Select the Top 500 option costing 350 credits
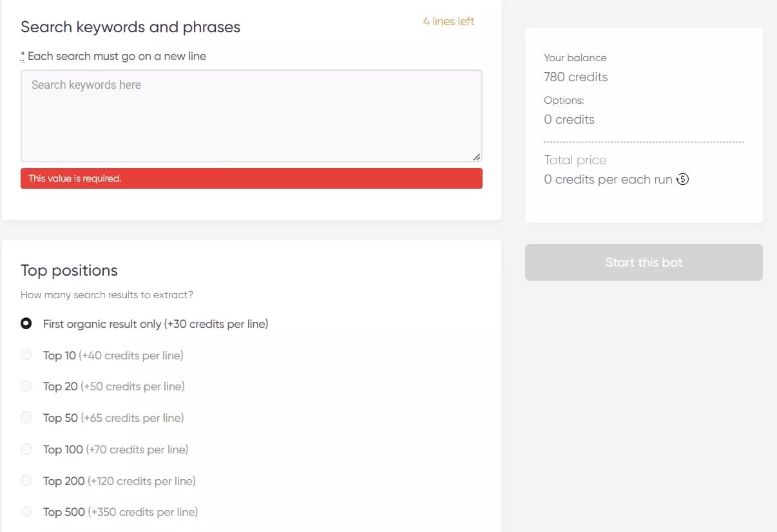777x532 pixels. coord(26,511)
